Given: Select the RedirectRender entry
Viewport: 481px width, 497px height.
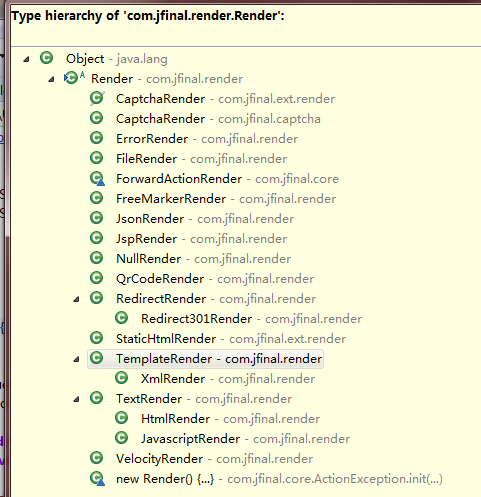Looking at the screenshot, I should [216, 299].
